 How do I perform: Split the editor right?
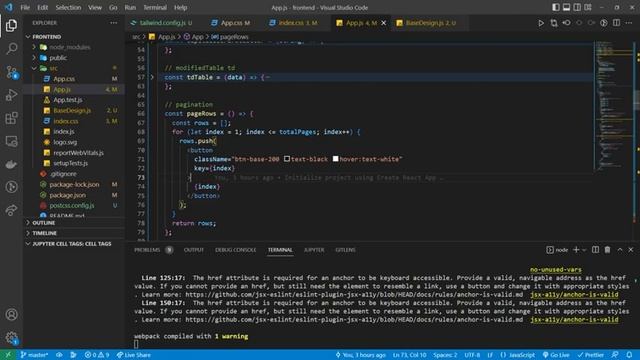(x=616, y=23)
